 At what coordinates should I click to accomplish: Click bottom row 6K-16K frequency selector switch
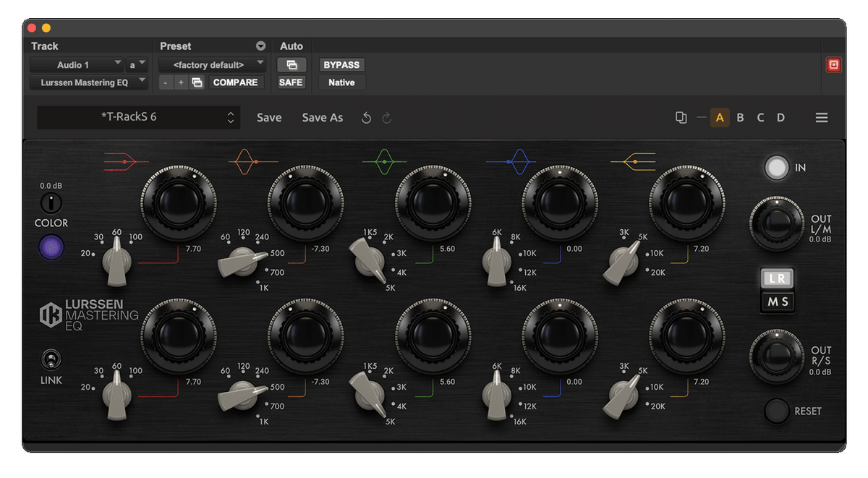pos(498,396)
